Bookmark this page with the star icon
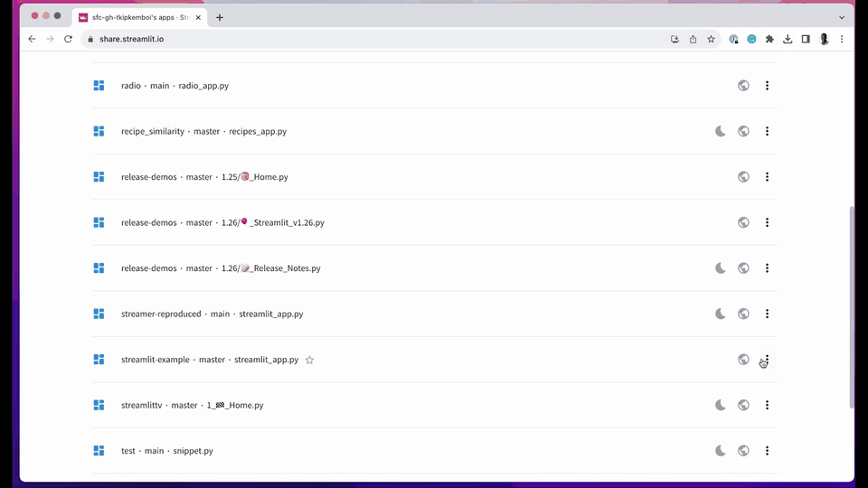Viewport: 868px width, 488px height. click(711, 39)
